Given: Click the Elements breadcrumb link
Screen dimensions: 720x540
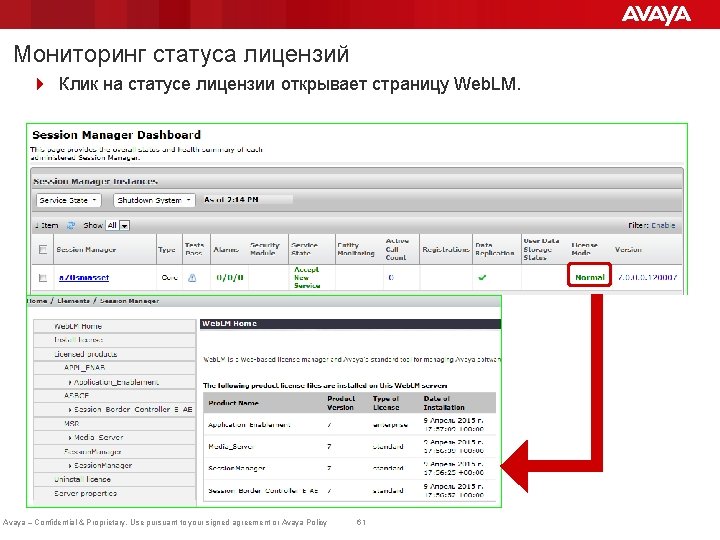Looking at the screenshot, I should click(x=73, y=301).
